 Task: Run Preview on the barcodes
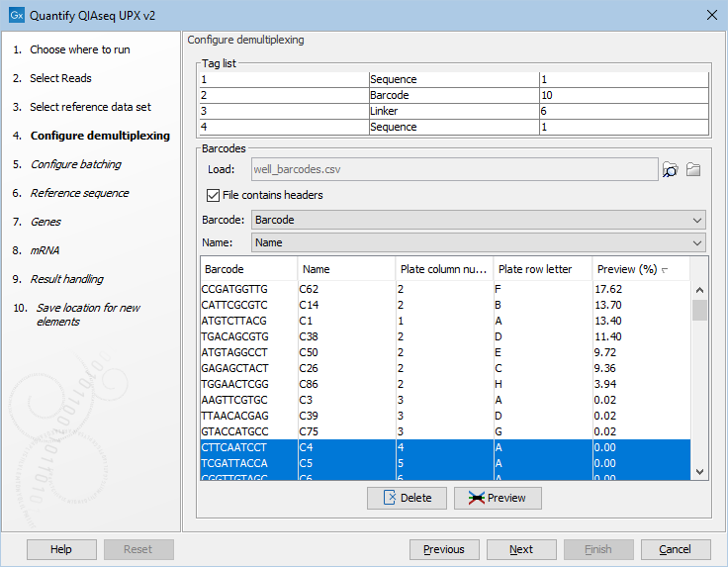[498, 498]
